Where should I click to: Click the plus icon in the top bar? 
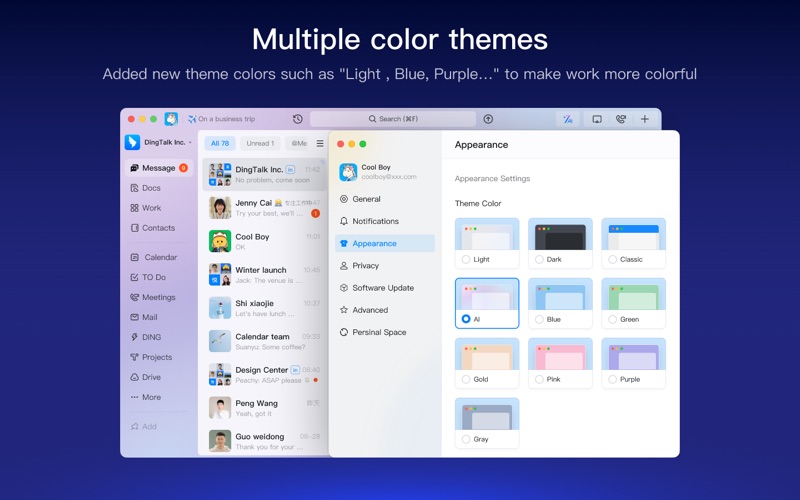[x=645, y=119]
